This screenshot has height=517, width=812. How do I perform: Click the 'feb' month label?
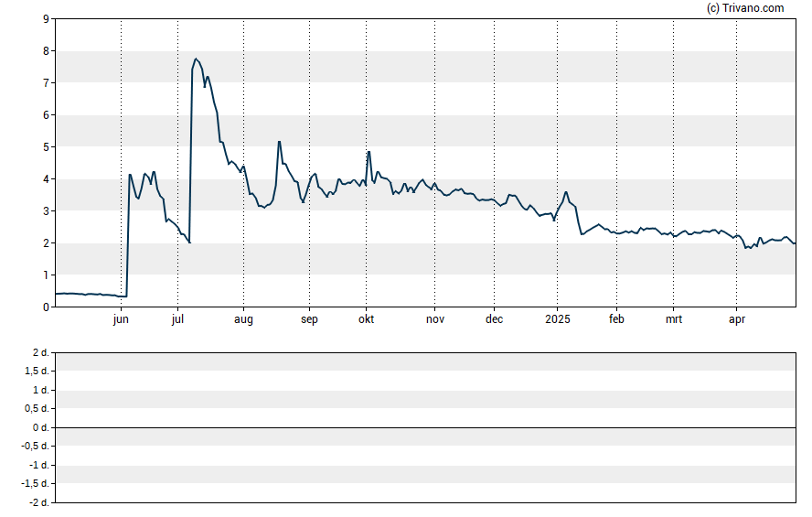click(x=616, y=319)
